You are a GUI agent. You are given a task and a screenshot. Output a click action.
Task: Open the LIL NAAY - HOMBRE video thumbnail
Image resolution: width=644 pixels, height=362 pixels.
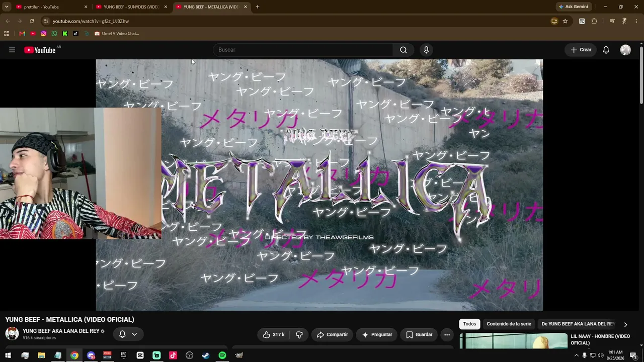pos(513,341)
